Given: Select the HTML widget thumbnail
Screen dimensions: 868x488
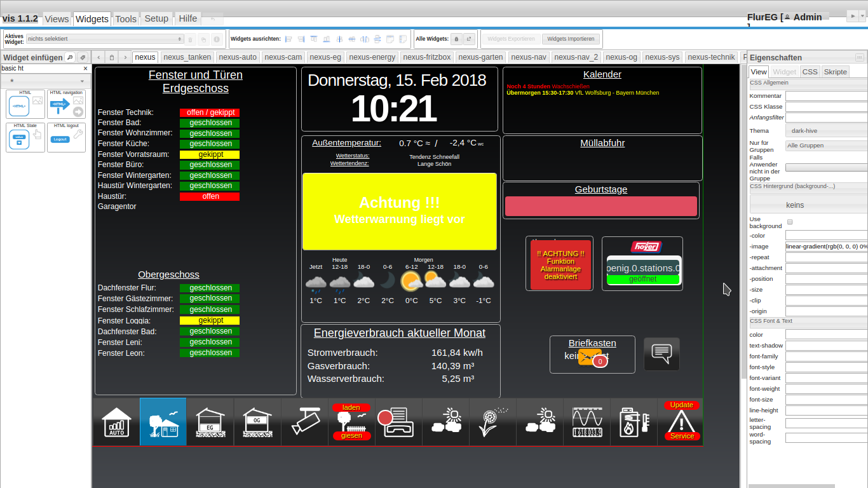Looking at the screenshot, I should pyautogui.click(x=25, y=104).
